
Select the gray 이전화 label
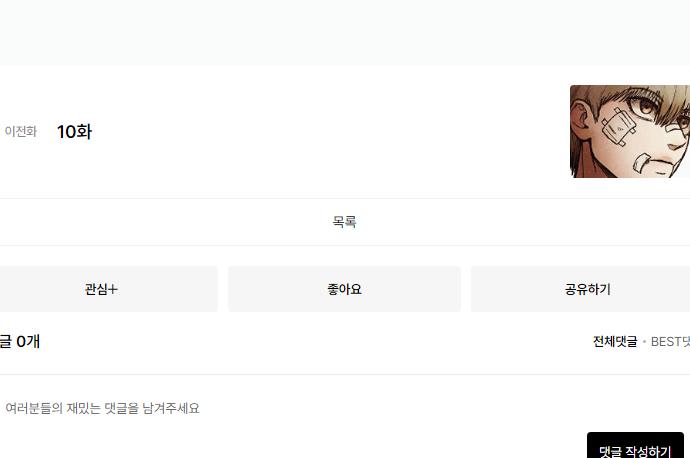[20, 132]
